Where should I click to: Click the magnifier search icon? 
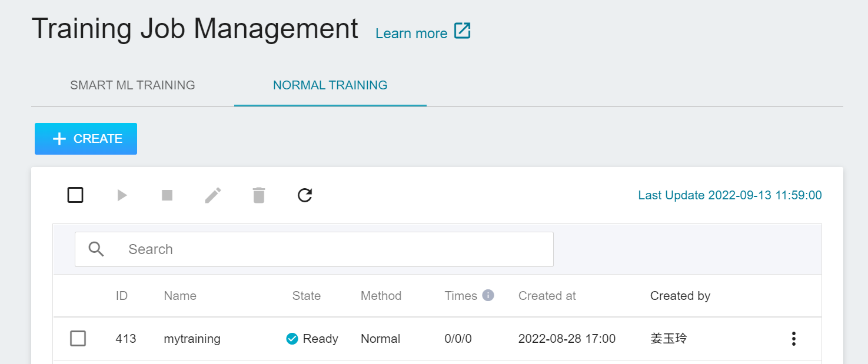[x=96, y=249]
